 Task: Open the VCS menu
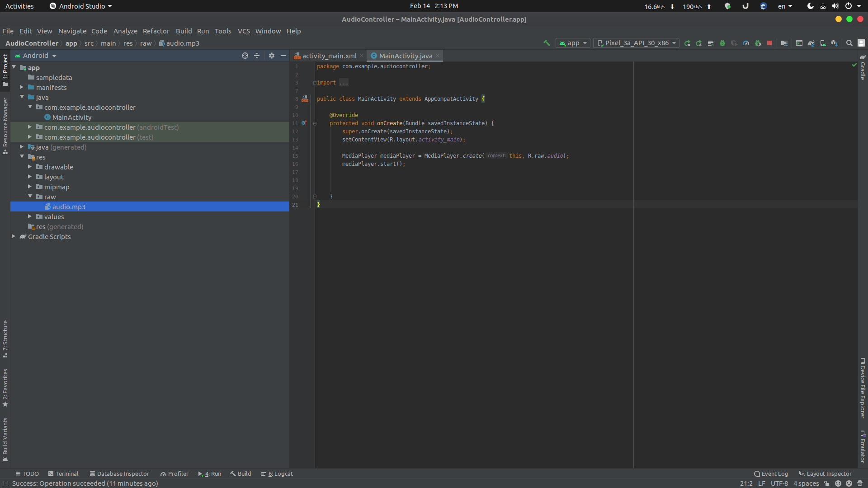(244, 31)
